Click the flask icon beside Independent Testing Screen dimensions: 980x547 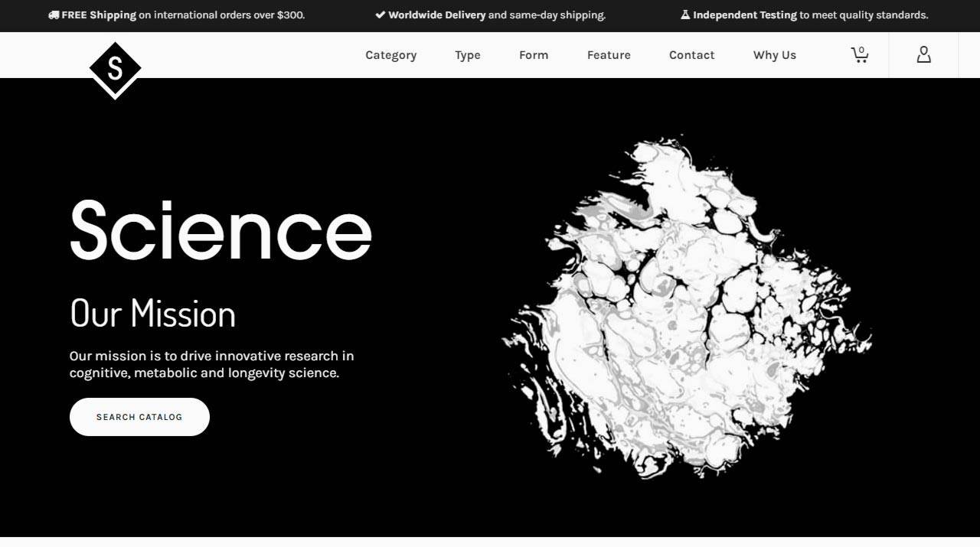(x=685, y=15)
